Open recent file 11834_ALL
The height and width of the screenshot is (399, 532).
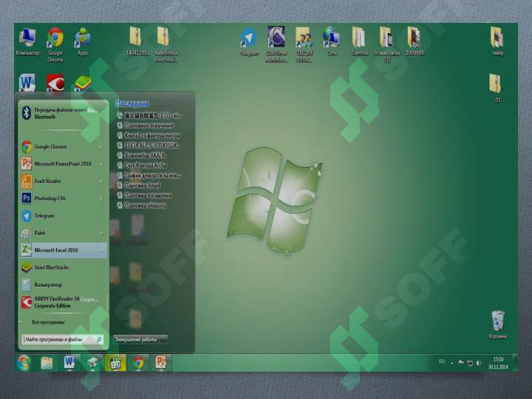pyautogui.click(x=149, y=146)
